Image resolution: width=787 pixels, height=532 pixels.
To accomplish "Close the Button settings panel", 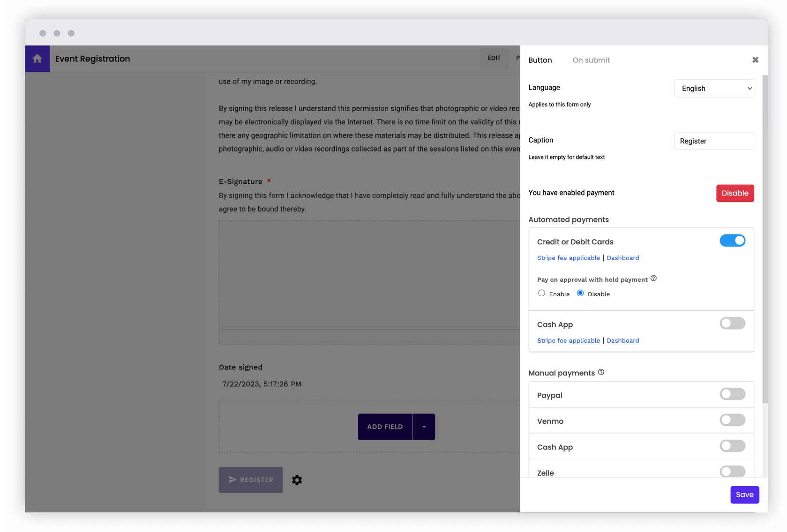I will point(755,60).
